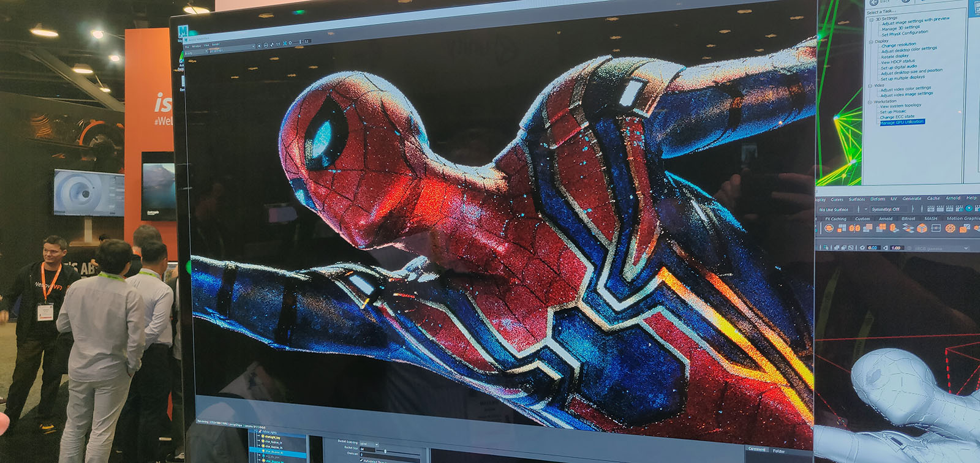980x463 pixels.
Task: Open Maya's Curves menu
Action: [837, 200]
